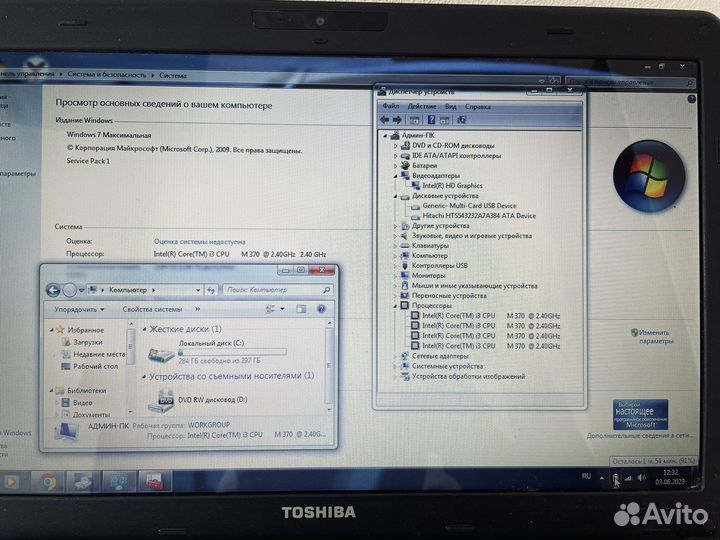This screenshot has width=720, height=540.
Task: Open Рабочий стол in navigation pane
Action: (x=96, y=366)
